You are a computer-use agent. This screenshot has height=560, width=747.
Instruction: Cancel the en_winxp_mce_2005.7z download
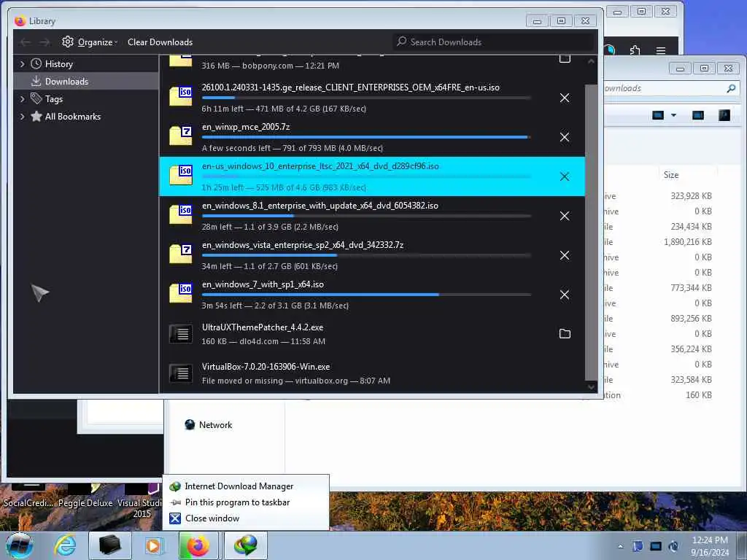tap(565, 137)
